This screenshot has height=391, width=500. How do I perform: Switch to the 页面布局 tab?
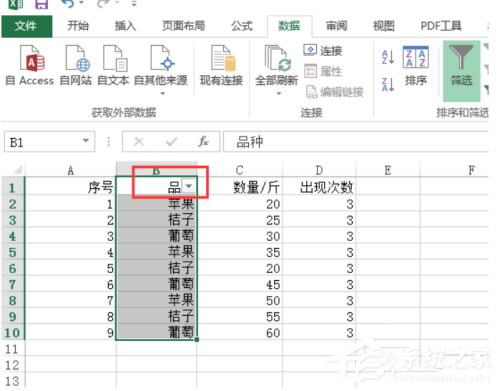coord(183,26)
